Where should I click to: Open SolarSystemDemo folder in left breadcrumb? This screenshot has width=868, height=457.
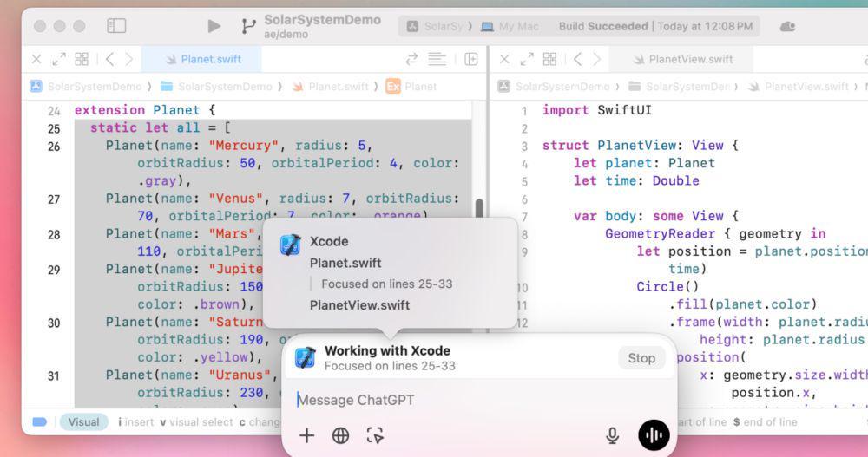pos(217,87)
